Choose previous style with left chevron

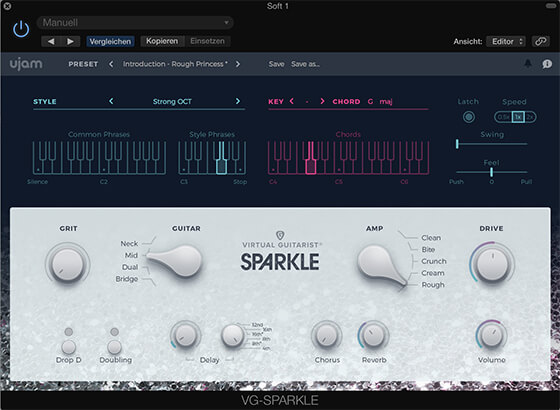[x=111, y=101]
